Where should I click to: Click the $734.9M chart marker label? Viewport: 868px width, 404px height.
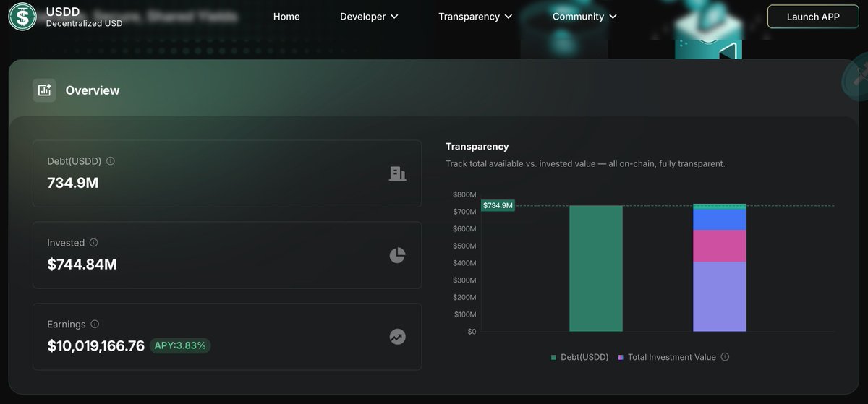pyautogui.click(x=498, y=206)
